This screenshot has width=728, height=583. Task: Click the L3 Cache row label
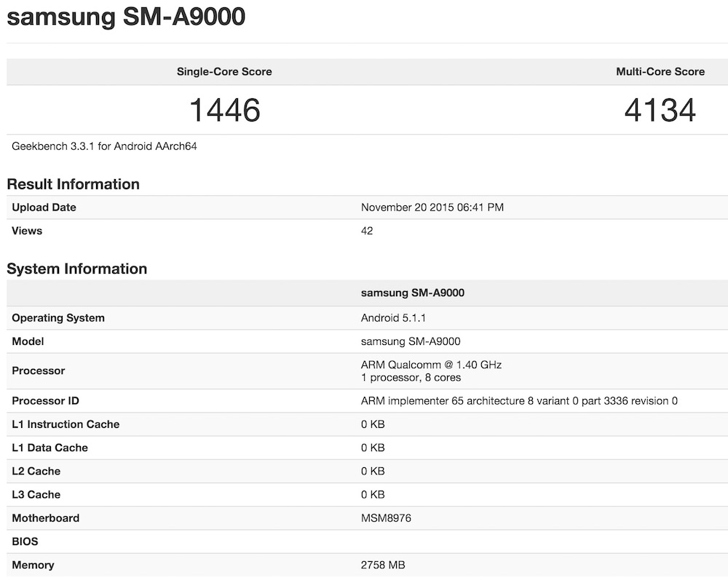pyautogui.click(x=36, y=495)
